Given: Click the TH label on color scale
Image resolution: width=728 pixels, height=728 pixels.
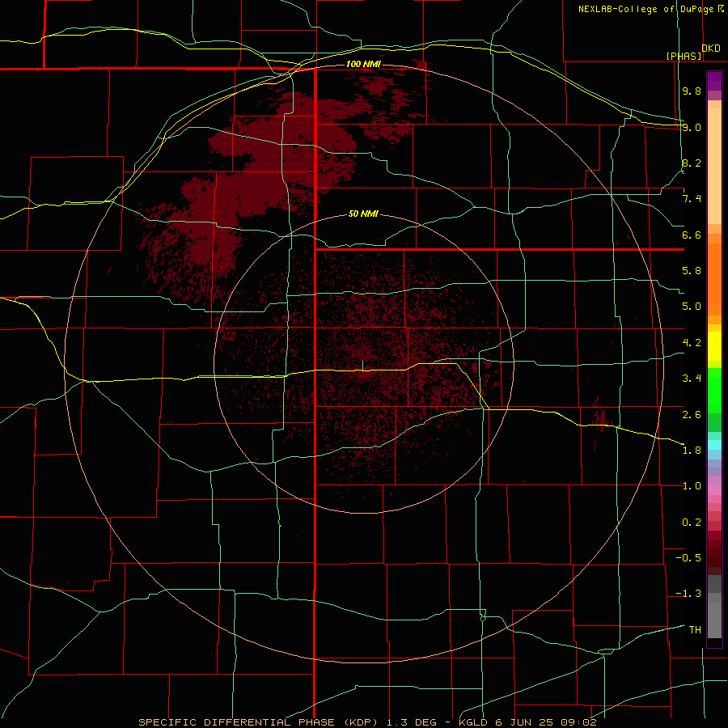Looking at the screenshot, I should pyautogui.click(x=695, y=630).
